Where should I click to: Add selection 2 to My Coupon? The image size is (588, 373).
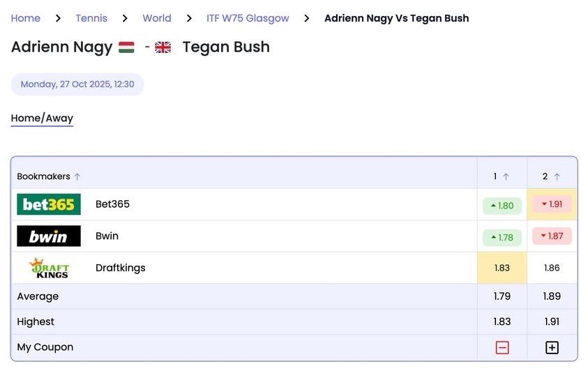click(x=552, y=347)
